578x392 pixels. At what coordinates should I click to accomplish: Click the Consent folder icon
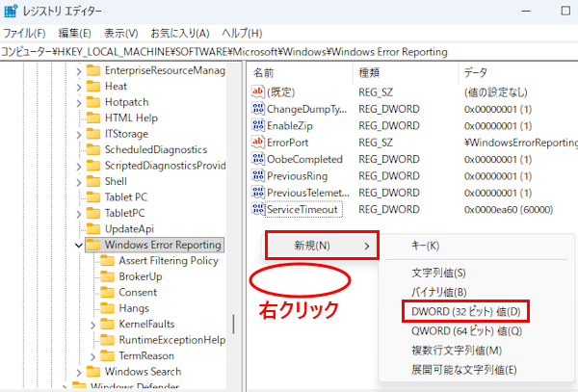[107, 292]
